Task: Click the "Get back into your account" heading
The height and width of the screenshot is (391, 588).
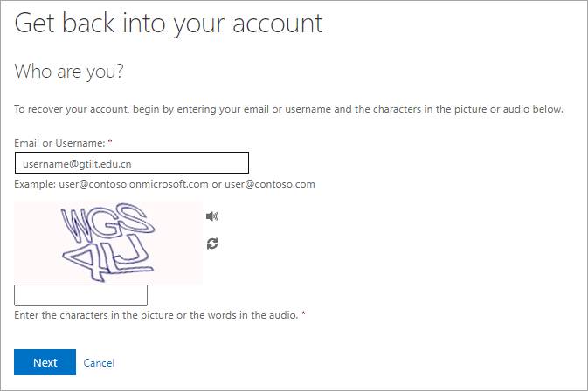Action: [169, 24]
